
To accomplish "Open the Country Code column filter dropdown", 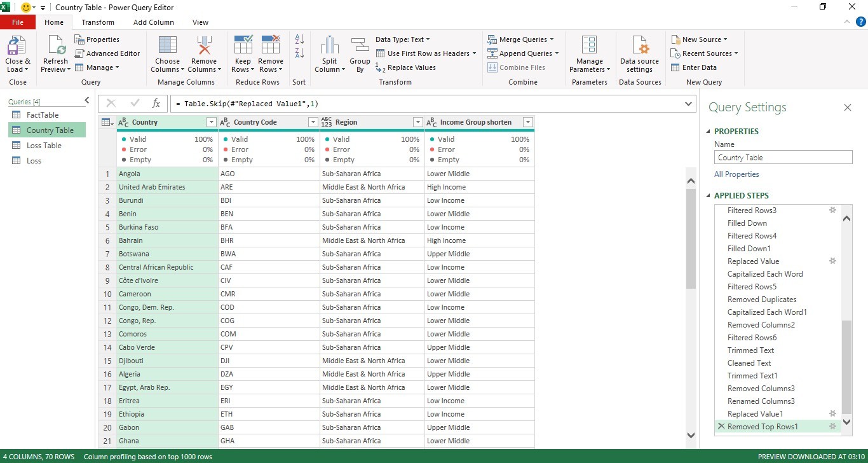I will pos(313,122).
